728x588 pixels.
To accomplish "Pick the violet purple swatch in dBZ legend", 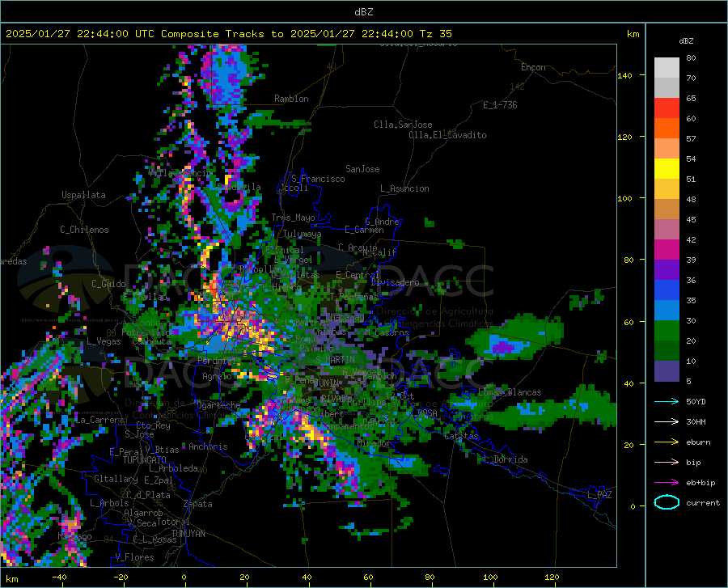I will tap(667, 270).
